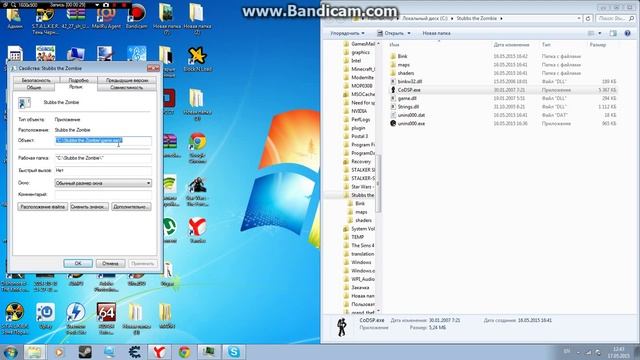Click the Объект target path field
Viewport: 640px width, 360px height.
(x=103, y=140)
